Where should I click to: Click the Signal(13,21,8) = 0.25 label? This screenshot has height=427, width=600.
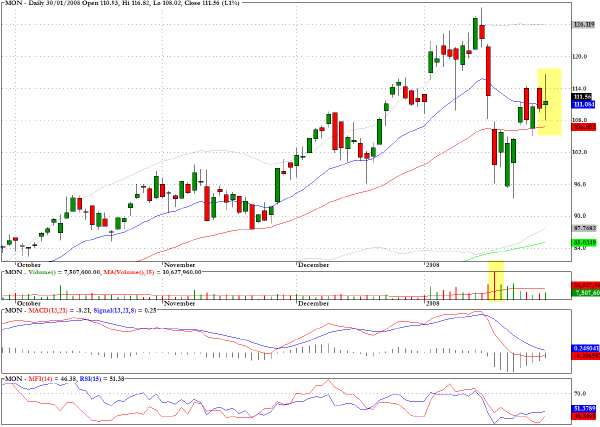(125, 311)
